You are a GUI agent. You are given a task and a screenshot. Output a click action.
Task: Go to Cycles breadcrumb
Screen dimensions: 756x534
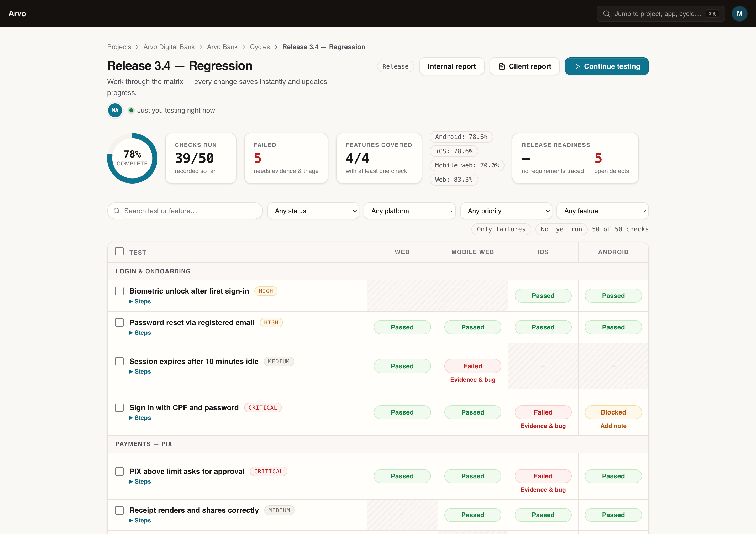point(260,47)
